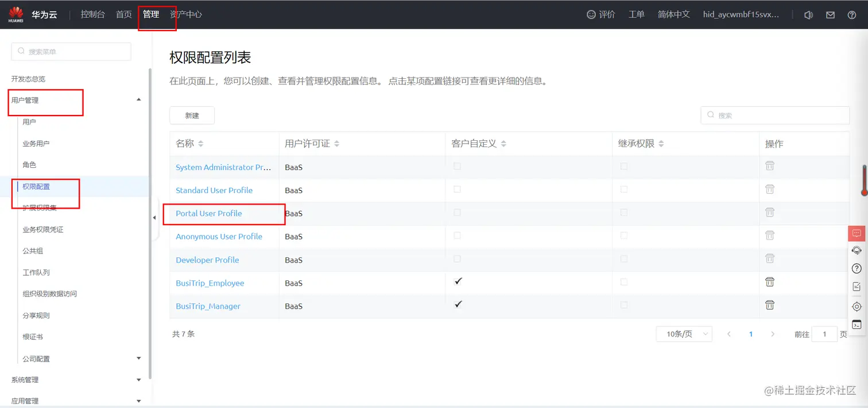Screen dimensions: 868x408
Task: Click the table 搜索 search field
Action: pyautogui.click(x=775, y=115)
